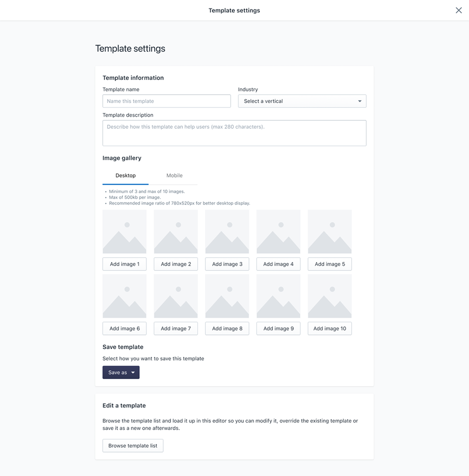
Task: Click the image placeholder above Add image 5
Action: point(329,231)
